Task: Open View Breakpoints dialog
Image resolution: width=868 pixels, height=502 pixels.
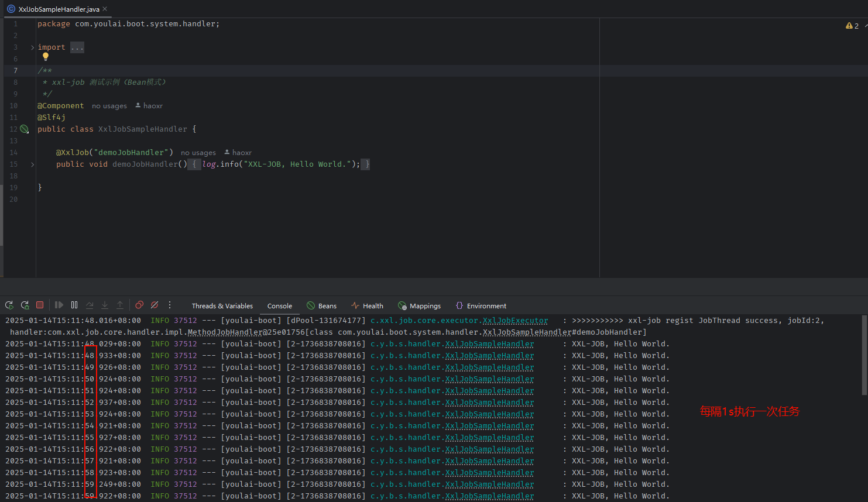Action: pyautogui.click(x=139, y=305)
